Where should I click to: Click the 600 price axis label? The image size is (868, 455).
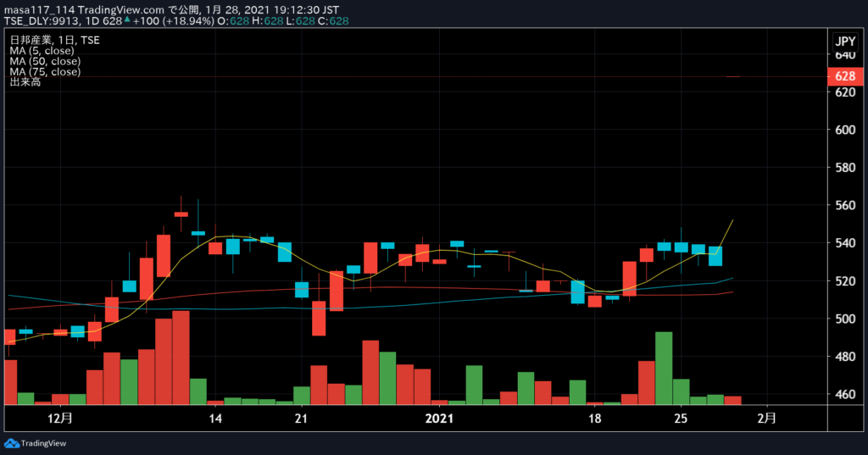point(845,130)
